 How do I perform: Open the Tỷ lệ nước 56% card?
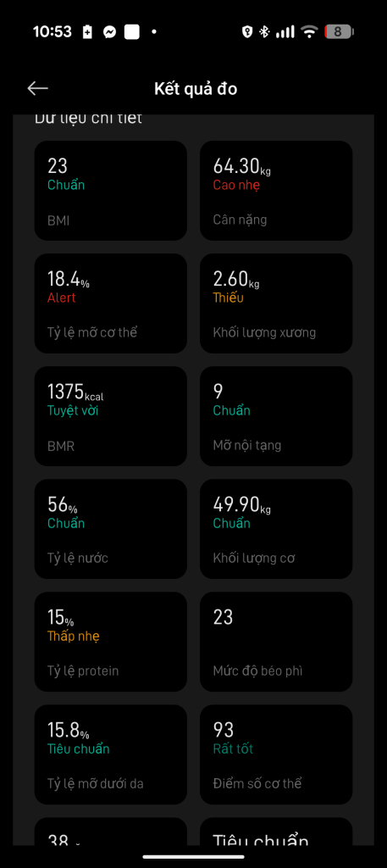tap(111, 529)
